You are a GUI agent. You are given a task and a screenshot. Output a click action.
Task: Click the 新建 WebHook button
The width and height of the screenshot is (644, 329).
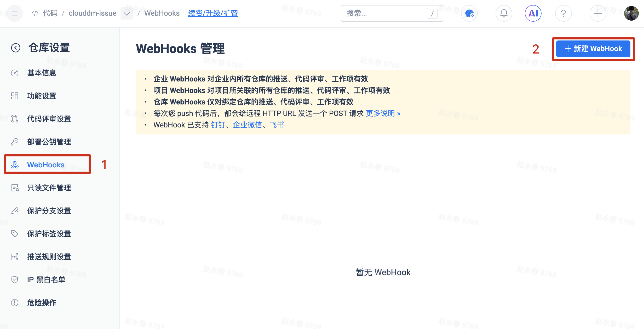[x=593, y=49]
